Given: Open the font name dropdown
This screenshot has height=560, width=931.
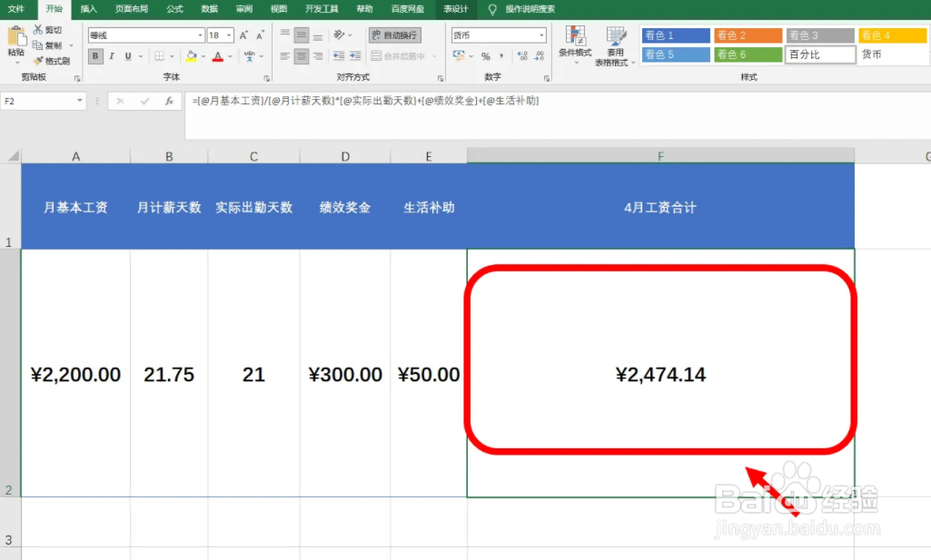Looking at the screenshot, I should pos(200,35).
